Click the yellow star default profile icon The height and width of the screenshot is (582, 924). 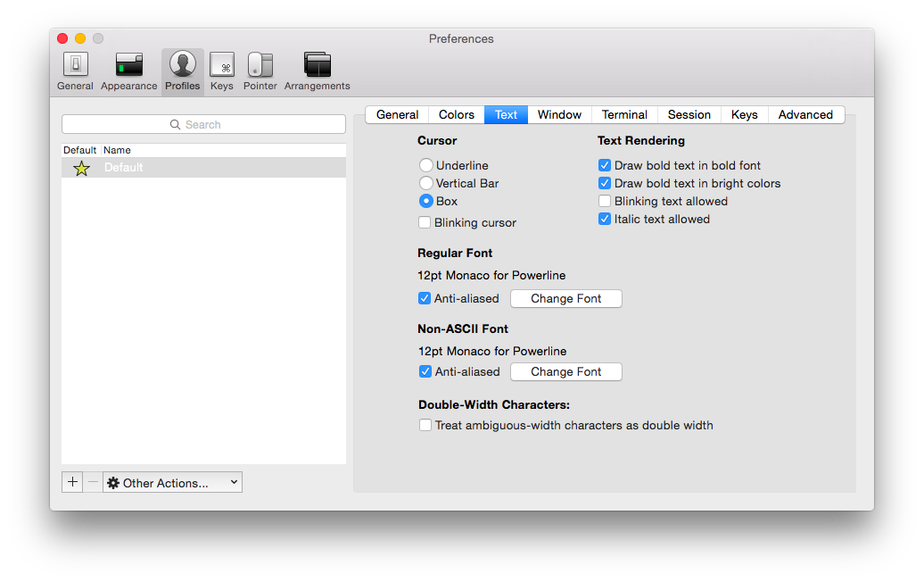tap(81, 168)
